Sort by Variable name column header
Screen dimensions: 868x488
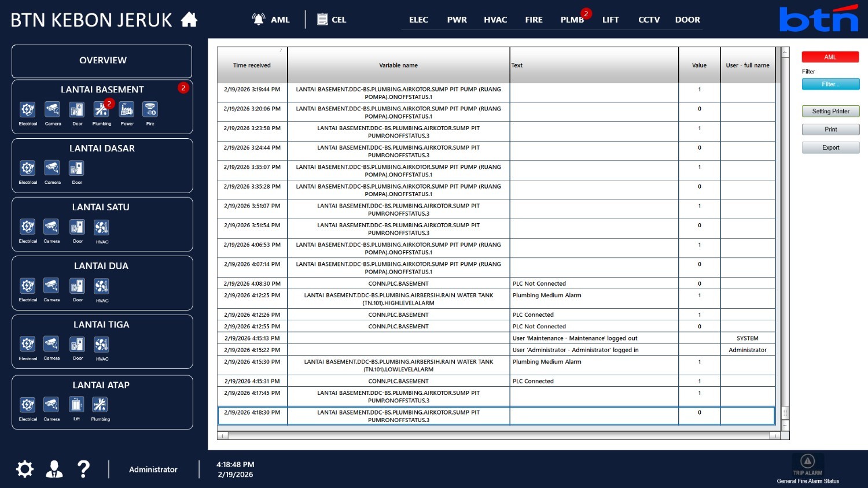398,65
